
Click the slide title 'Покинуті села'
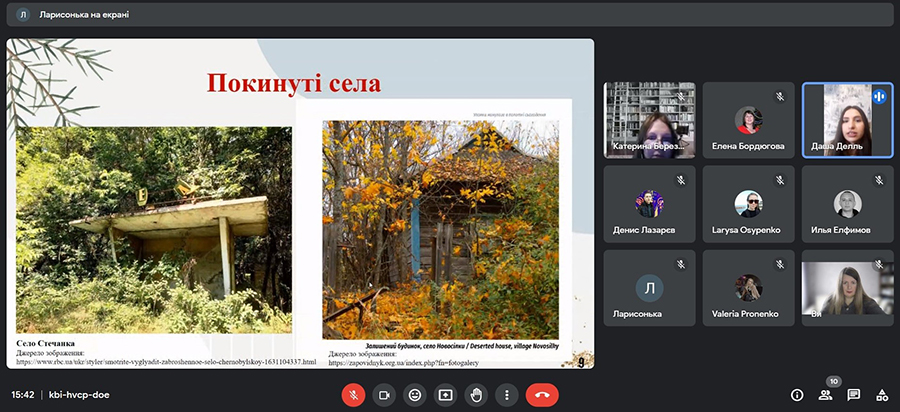[x=294, y=83]
